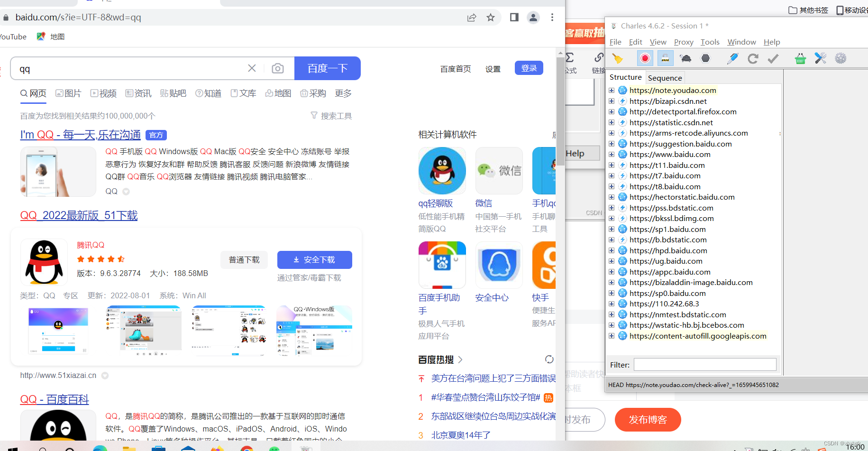868x451 pixels.
Task: Expand the https://suggestion.baidu.com node
Action: click(x=612, y=144)
